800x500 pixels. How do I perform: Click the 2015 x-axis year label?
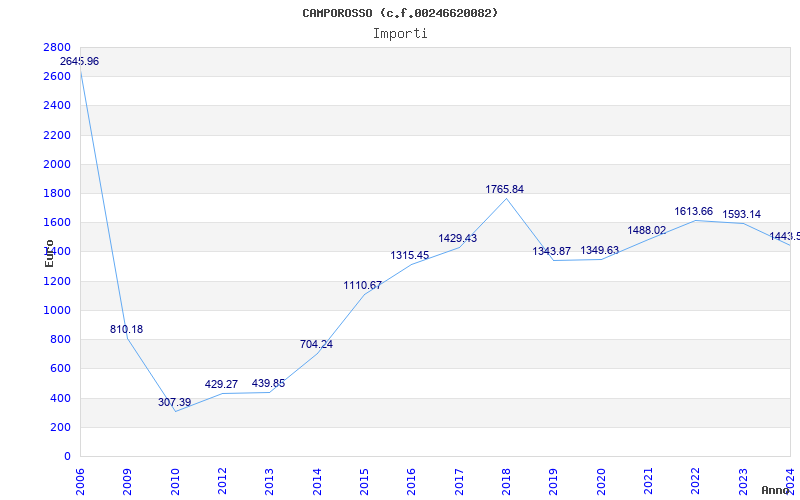tap(364, 478)
